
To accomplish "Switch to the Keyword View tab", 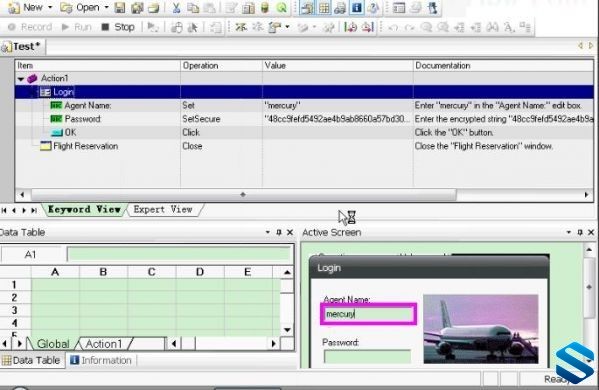I will coord(84,210).
